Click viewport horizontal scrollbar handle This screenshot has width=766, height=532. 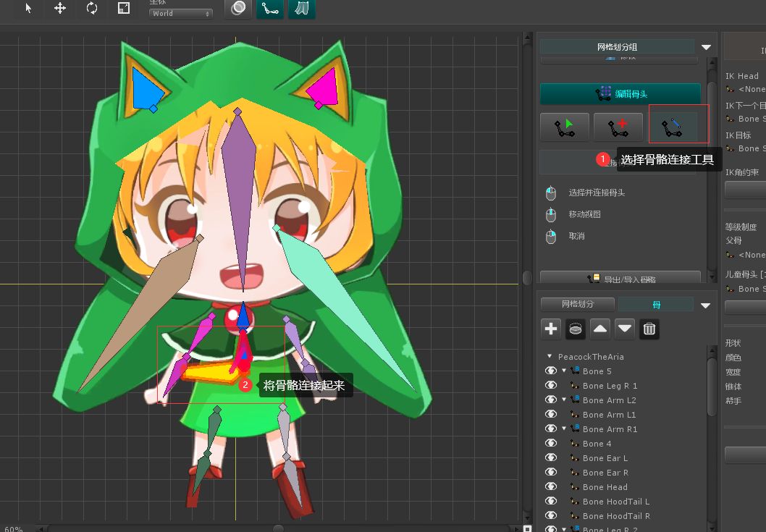(x=279, y=528)
